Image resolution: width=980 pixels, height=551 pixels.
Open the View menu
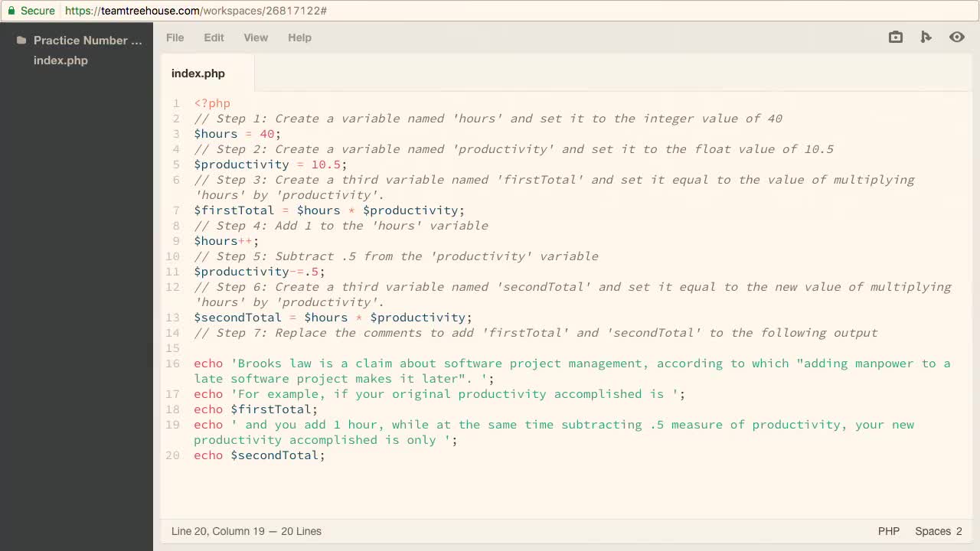(256, 37)
